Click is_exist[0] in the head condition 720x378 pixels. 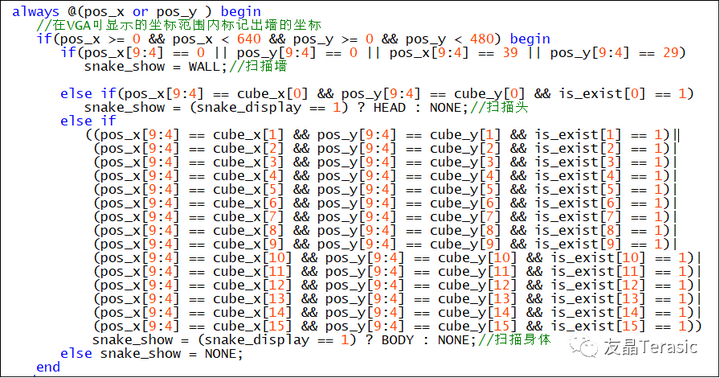coord(602,94)
